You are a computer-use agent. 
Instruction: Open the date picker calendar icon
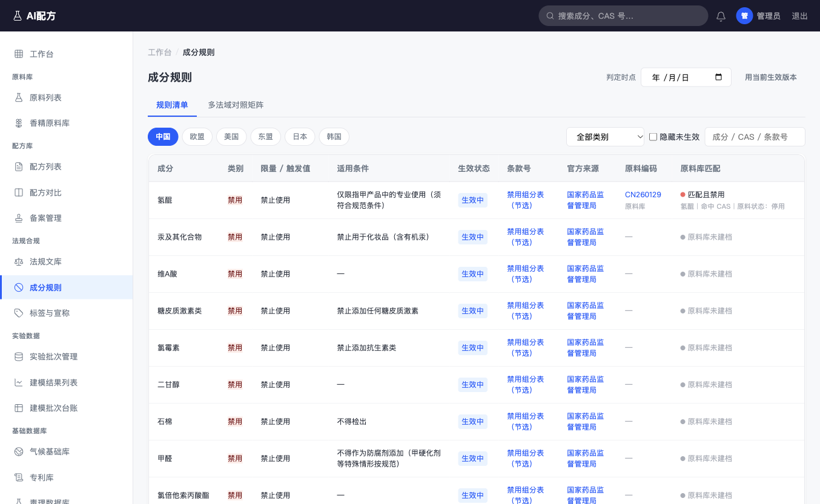coord(719,77)
